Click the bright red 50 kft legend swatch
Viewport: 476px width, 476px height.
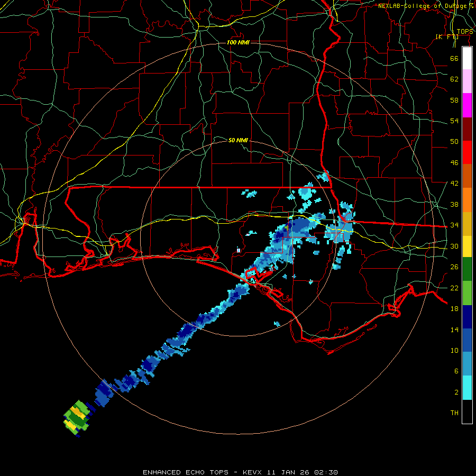pyautogui.click(x=467, y=152)
